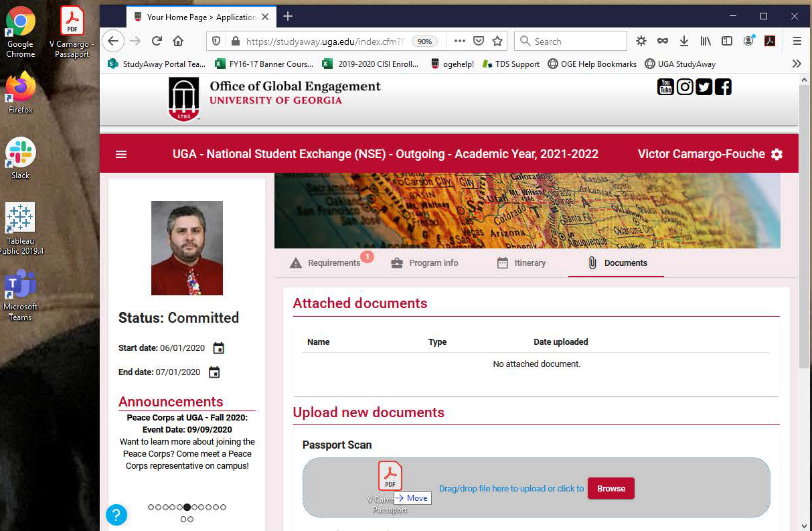Viewport: 812px width, 531px height.
Task: Select the last top-row carousel dot
Action: coord(224,507)
